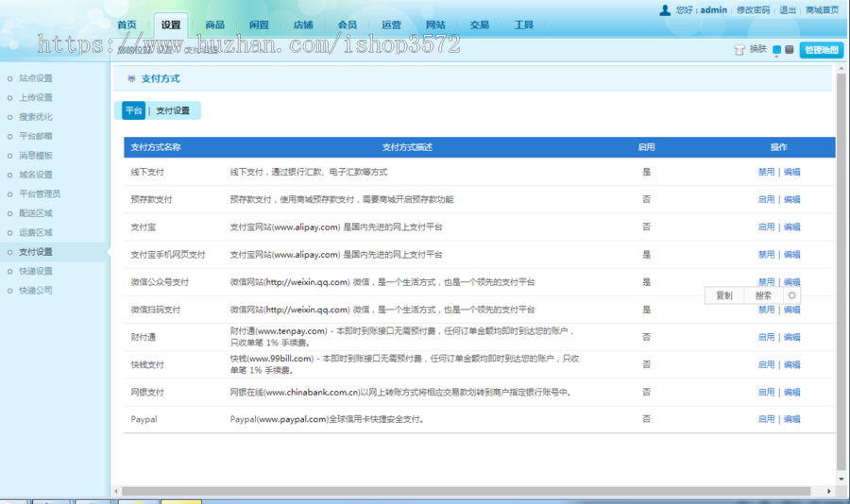Click the vertical scrollbar up arrow

click(841, 68)
